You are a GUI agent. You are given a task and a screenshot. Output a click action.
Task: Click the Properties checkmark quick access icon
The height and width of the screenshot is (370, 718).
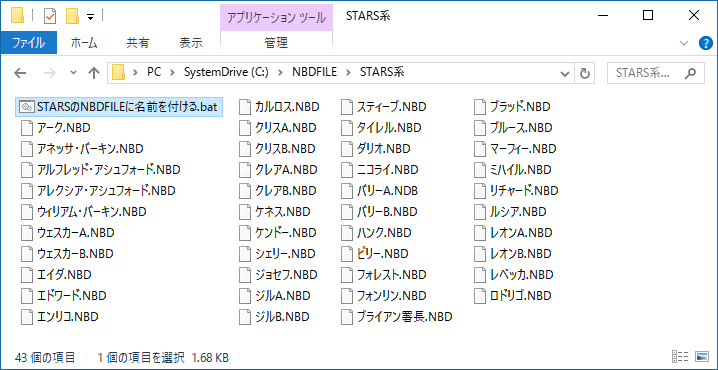tap(49, 16)
